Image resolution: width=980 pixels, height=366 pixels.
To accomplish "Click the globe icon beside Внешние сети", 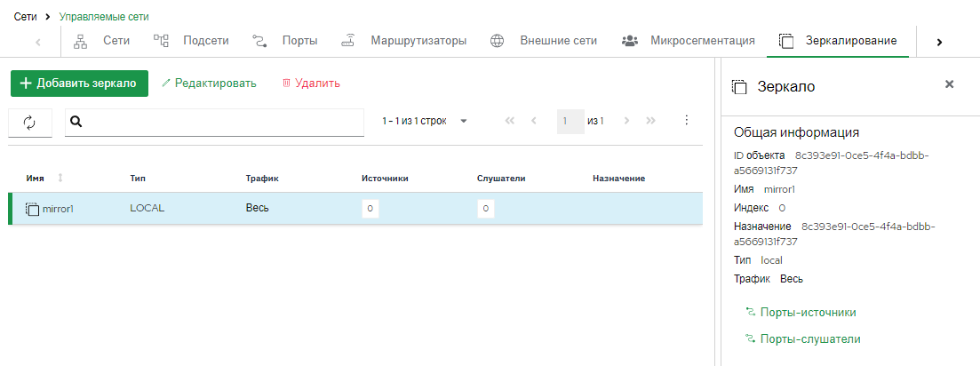I will click(497, 41).
